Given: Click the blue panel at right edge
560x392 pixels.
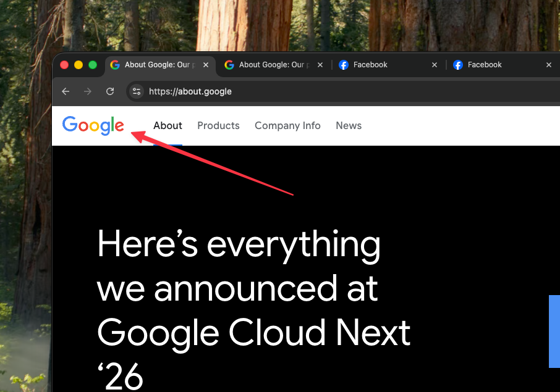Looking at the screenshot, I should 554,331.
